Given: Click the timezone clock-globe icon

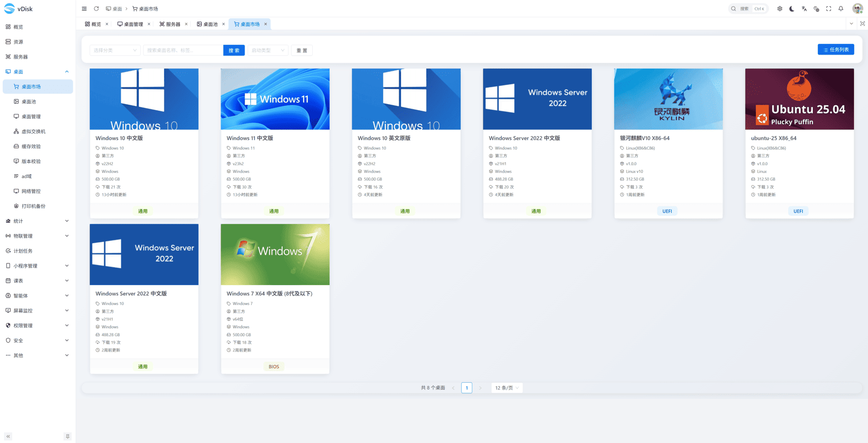Looking at the screenshot, I should coord(816,9).
